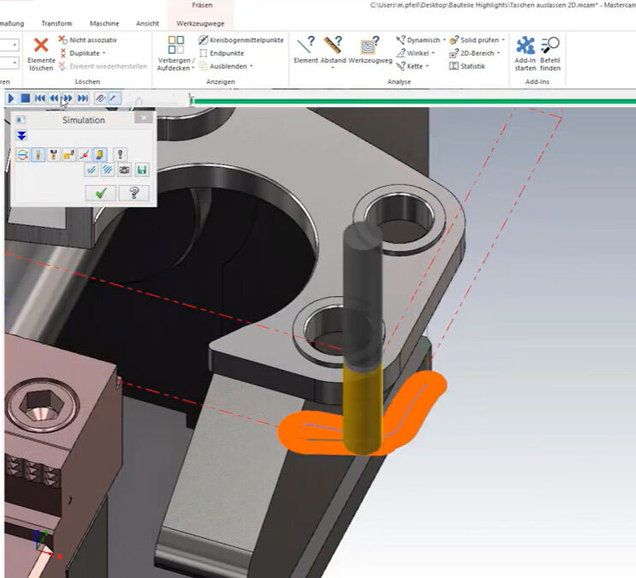Toggle holder display in the Simulation panel
Screen dimensions: 636x578
[x=54, y=155]
